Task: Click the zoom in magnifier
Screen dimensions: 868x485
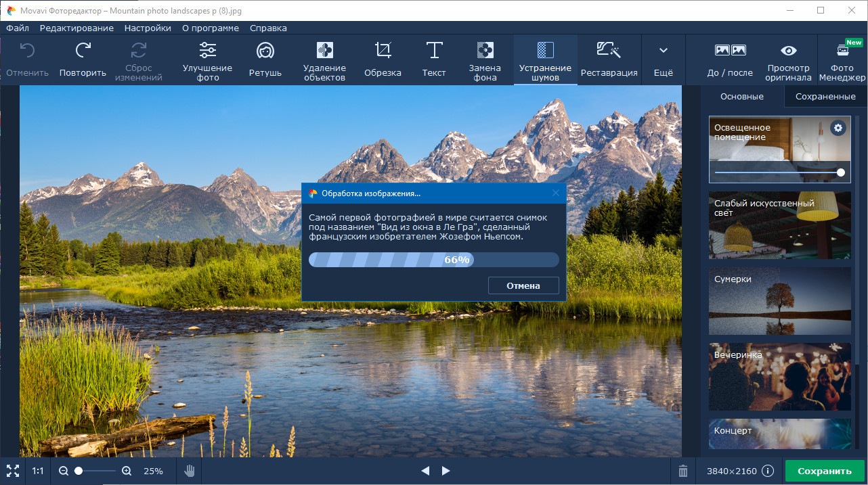Action: (x=127, y=471)
